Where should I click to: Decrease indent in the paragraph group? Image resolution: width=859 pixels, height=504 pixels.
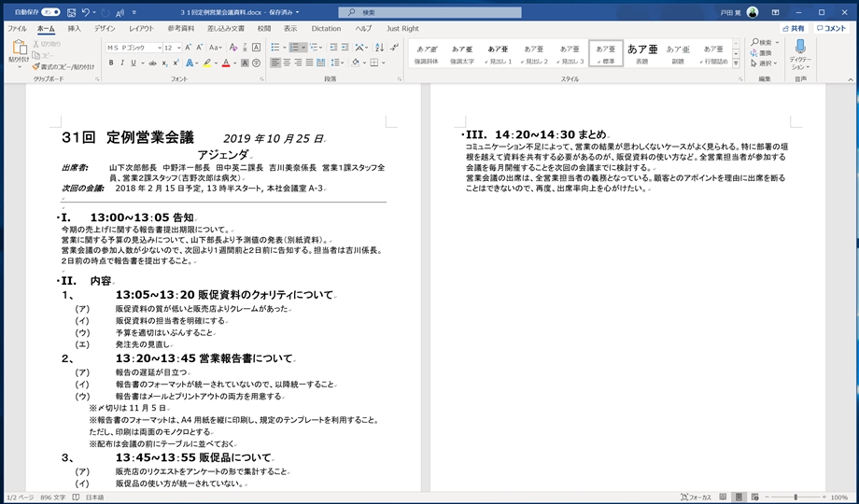(333, 48)
